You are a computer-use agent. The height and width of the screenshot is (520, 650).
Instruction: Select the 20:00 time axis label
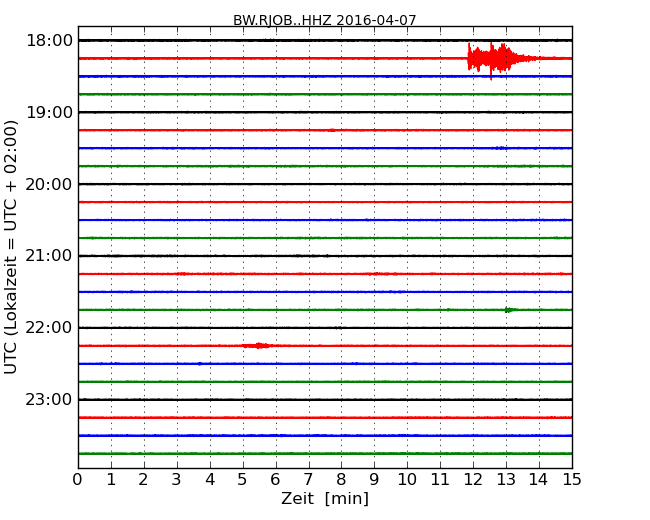tap(49, 184)
